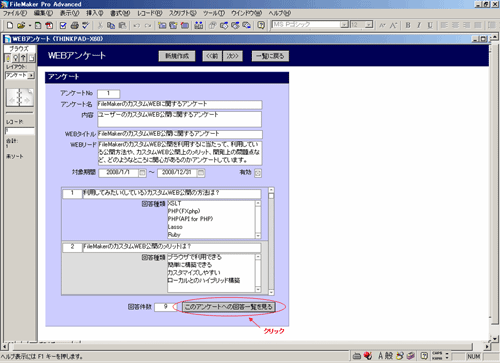
Task: Click the IME keyboard icon in the status bar
Action: 357,356
